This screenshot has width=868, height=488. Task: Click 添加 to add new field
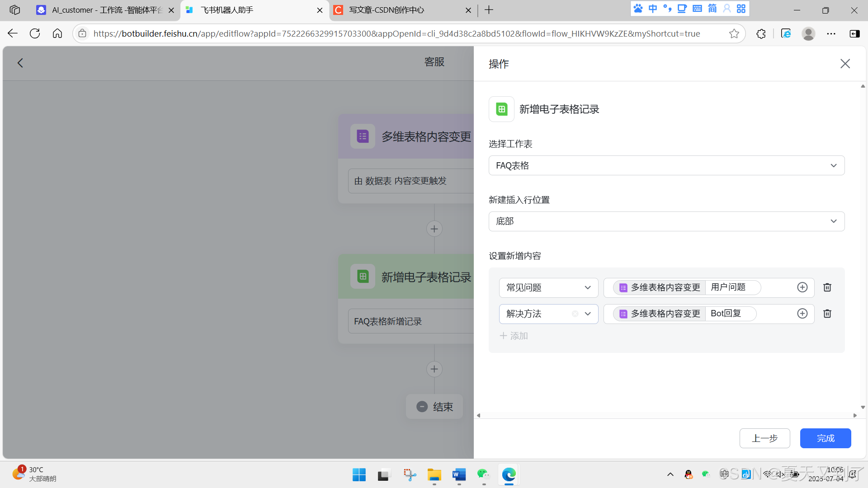pos(514,336)
